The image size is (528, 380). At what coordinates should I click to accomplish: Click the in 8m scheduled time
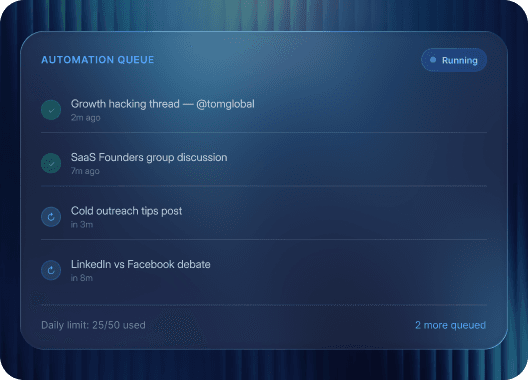(82, 278)
